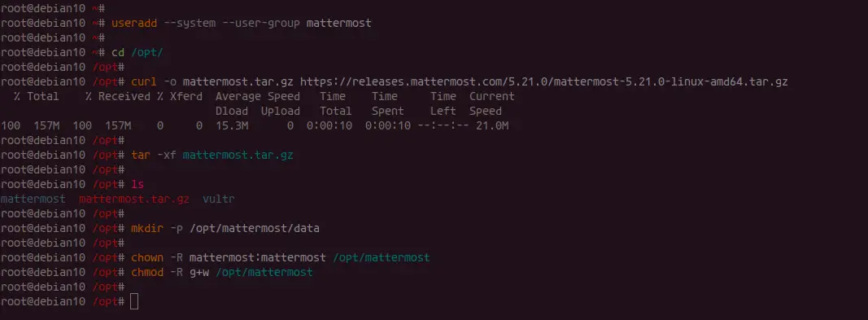The width and height of the screenshot is (868, 320).
Task: Click the green mattermost.tar.gz argument after tar
Action: [238, 155]
